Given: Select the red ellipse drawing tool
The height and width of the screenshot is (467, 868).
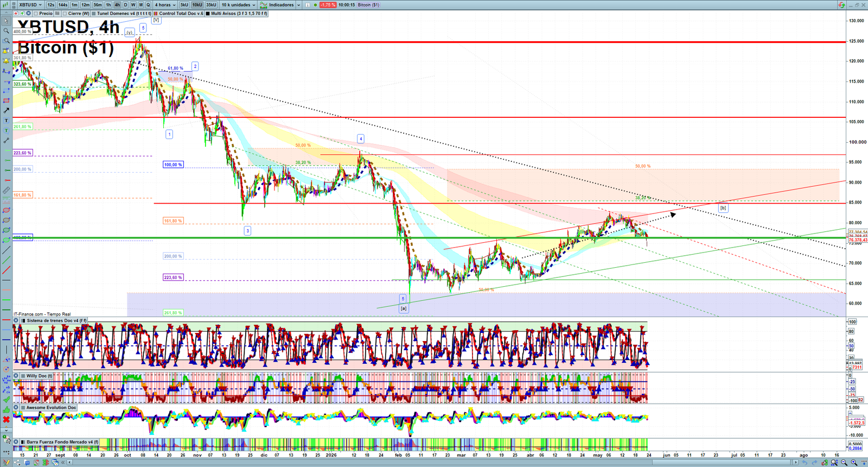Looking at the screenshot, I should [7, 210].
